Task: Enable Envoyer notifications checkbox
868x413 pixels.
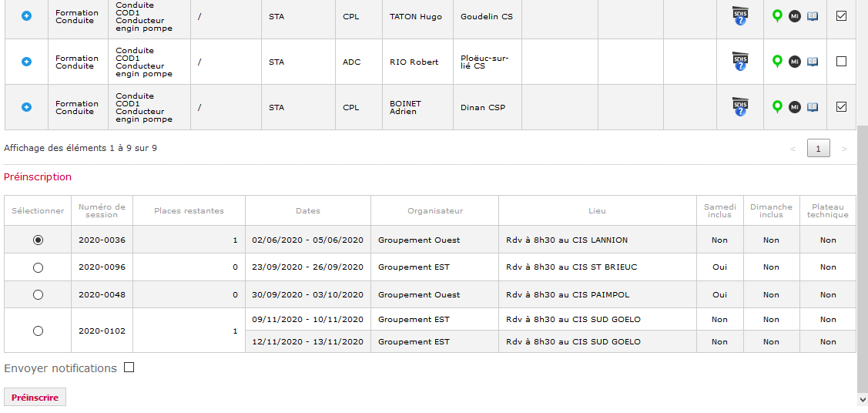Action: point(129,368)
